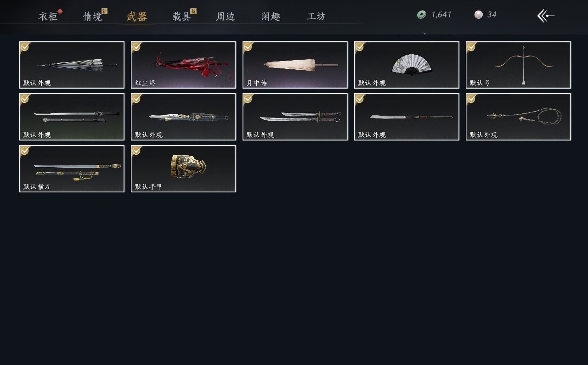The width and height of the screenshot is (588, 365).
Task: Choose the folding fan default skin
Action: 407,65
